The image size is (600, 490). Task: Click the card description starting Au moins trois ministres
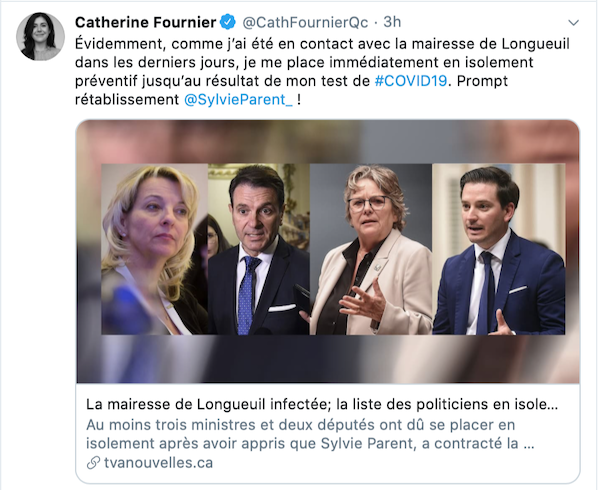[310, 434]
